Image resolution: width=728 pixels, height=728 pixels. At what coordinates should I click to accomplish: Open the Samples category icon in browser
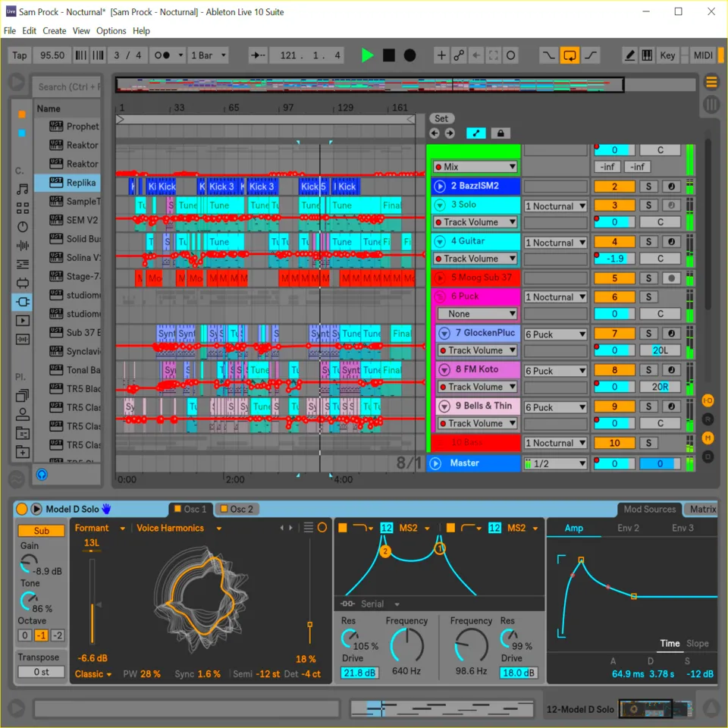coord(22,340)
